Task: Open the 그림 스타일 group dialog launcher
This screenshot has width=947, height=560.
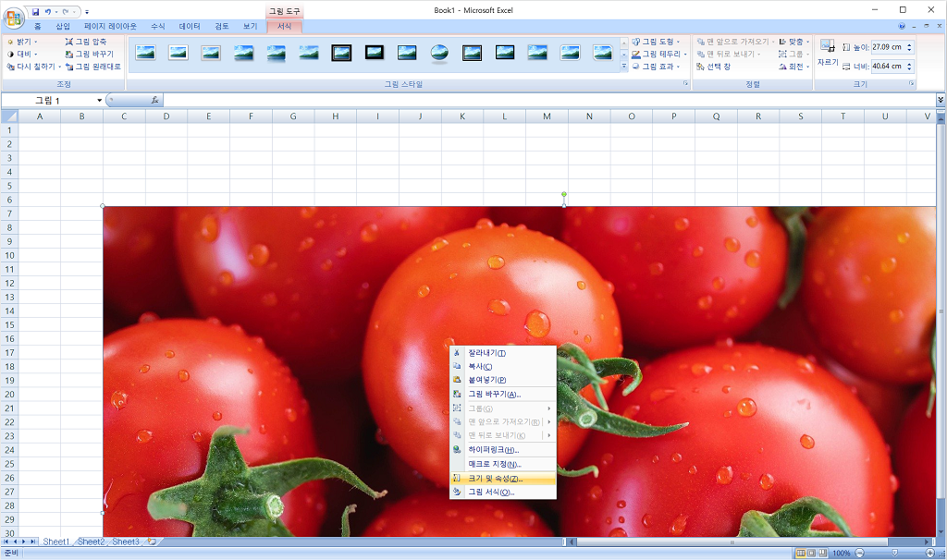Action: pos(685,84)
